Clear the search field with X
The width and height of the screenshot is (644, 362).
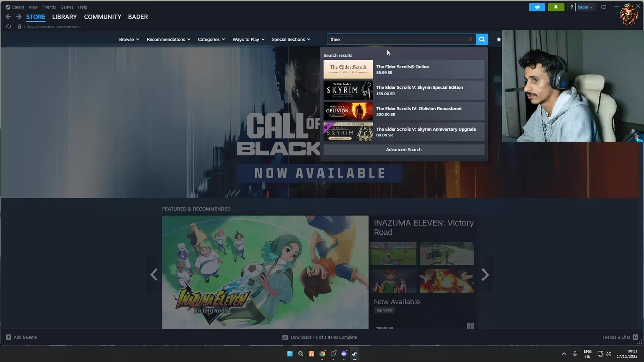pos(470,39)
